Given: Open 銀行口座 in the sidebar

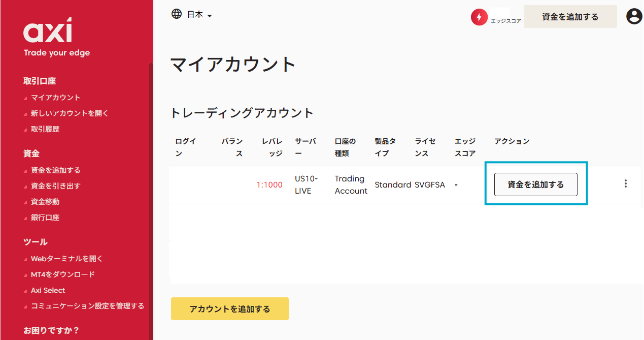Looking at the screenshot, I should pyautogui.click(x=45, y=218).
